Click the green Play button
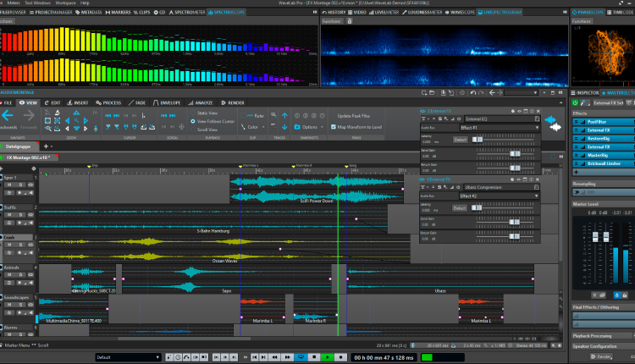The height and width of the screenshot is (364, 635). tap(327, 357)
